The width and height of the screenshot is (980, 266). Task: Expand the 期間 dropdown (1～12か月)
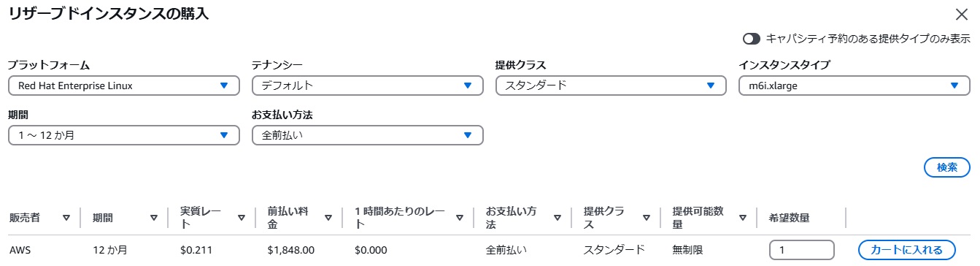click(x=124, y=135)
